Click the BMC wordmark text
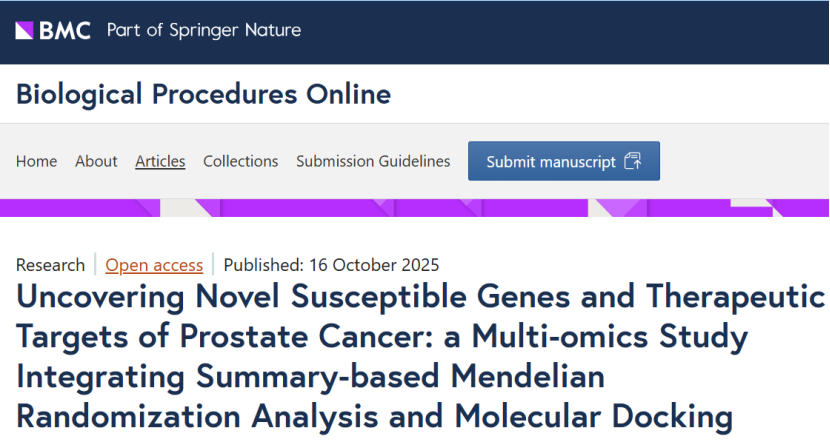 (65, 30)
